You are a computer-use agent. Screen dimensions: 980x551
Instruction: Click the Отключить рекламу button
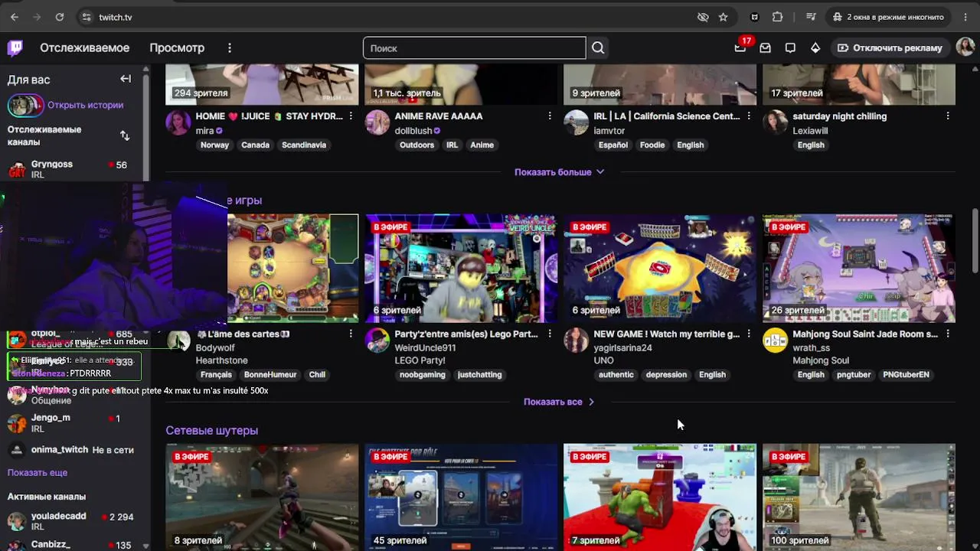[x=890, y=48]
